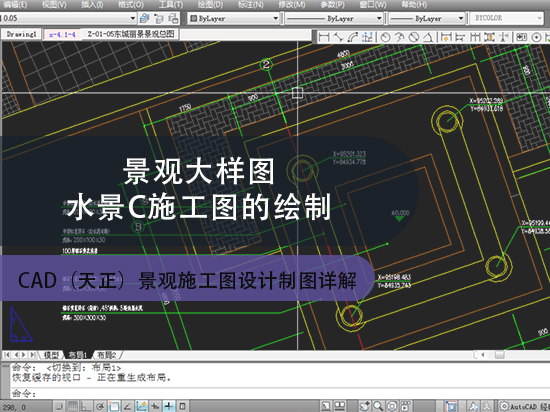The width and height of the screenshot is (550, 412).
Task: Toggle Grid display in status bar
Action: pos(73,406)
